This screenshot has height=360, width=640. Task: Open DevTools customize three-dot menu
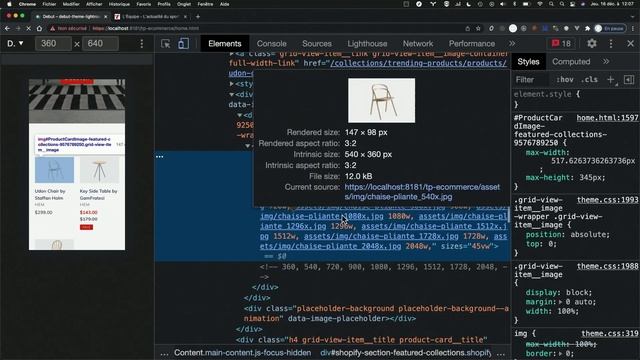click(x=611, y=43)
